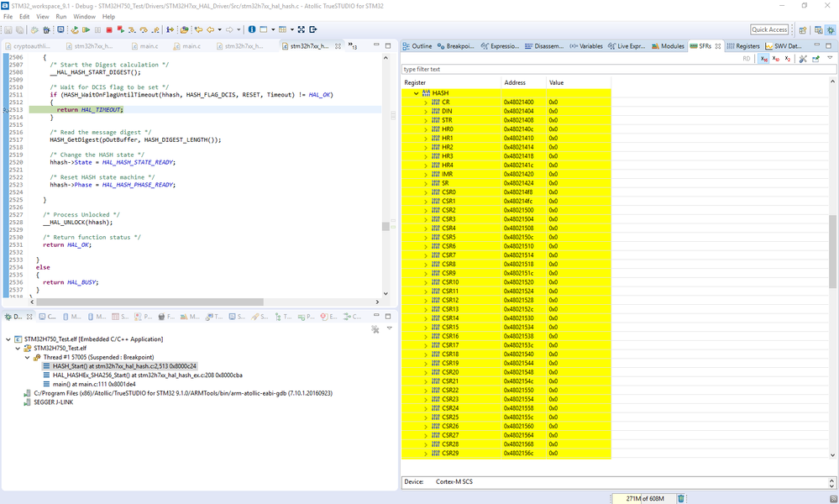839x504 pixels.
Task: Show the hidden editor tabs list
Action: coord(353,46)
